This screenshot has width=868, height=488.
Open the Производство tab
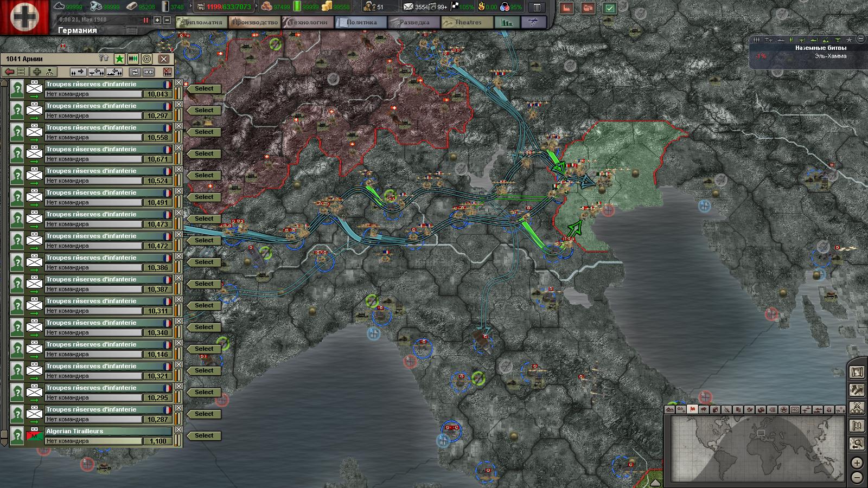[254, 22]
